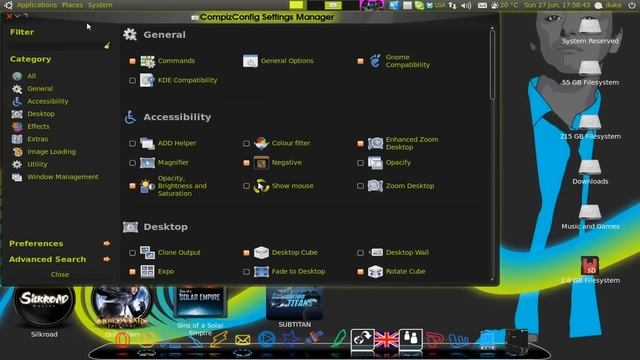Click the volume icon in top panel

click(466, 5)
